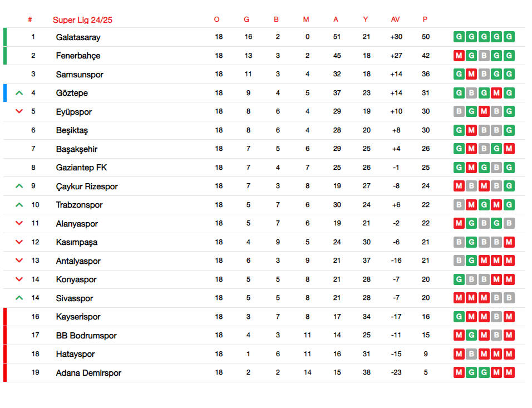Click the green up arrow beside Göztepe
Viewport: 532px width, 408px height.
tap(19, 93)
